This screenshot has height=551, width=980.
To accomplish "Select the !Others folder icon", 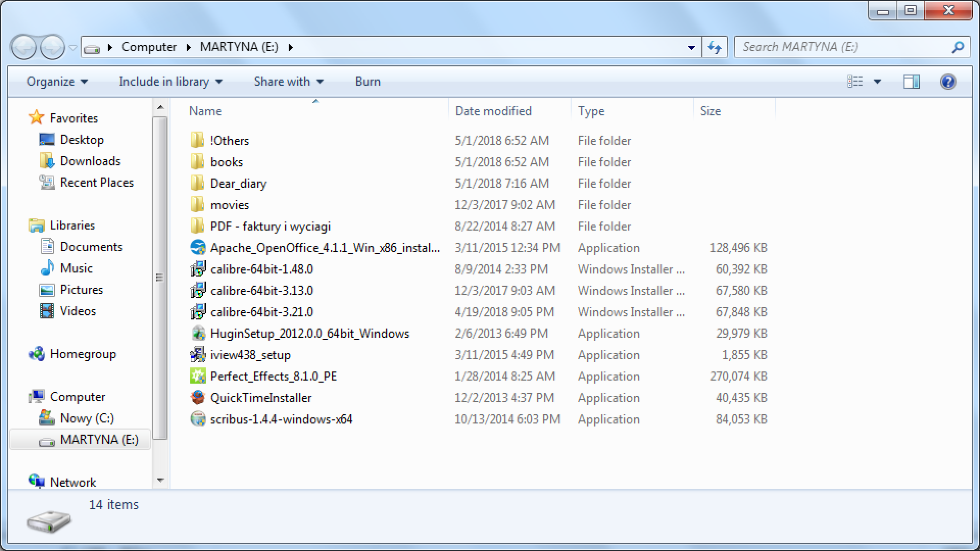I will (x=197, y=140).
